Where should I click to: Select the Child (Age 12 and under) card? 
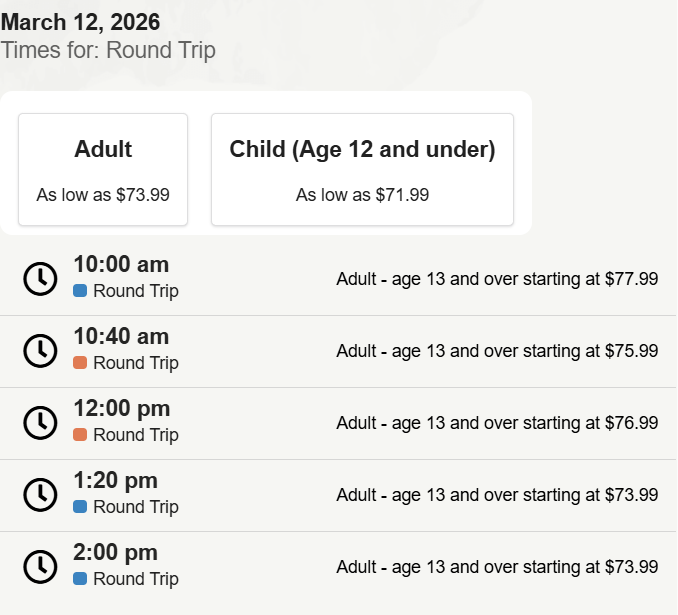362,170
